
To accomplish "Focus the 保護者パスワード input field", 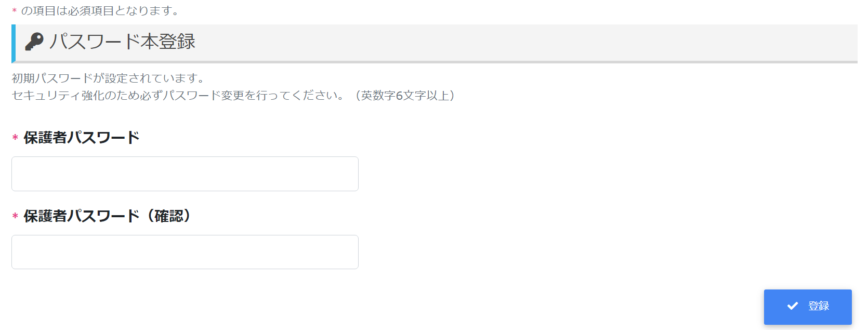I will click(x=185, y=174).
